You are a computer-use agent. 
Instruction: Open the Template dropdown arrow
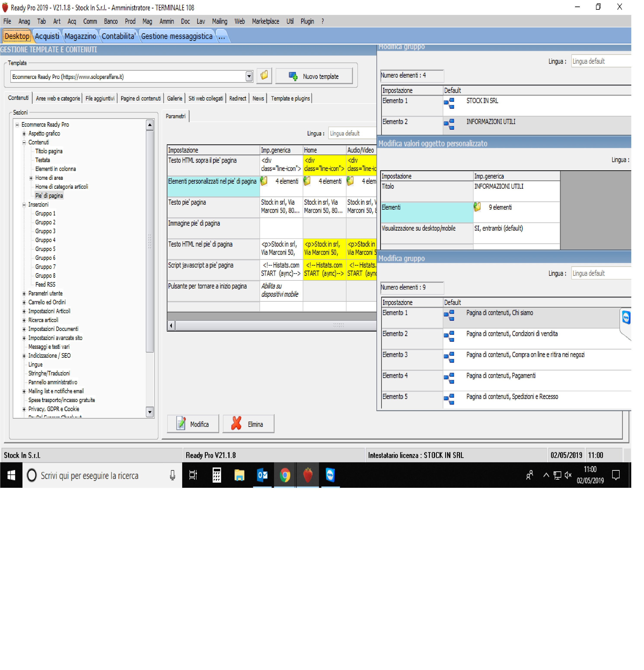(x=249, y=76)
